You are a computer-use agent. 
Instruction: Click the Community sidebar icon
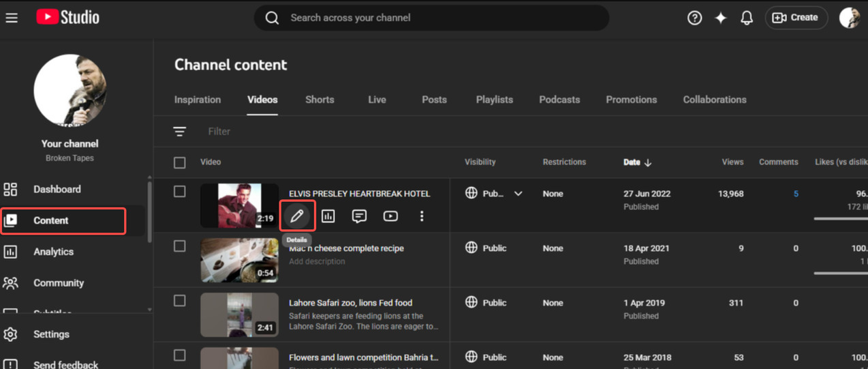10,282
